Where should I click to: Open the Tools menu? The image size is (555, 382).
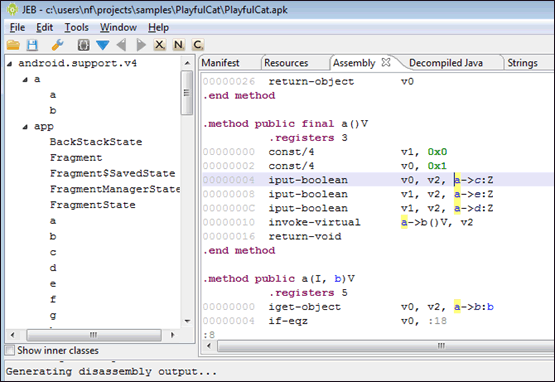tap(76, 27)
